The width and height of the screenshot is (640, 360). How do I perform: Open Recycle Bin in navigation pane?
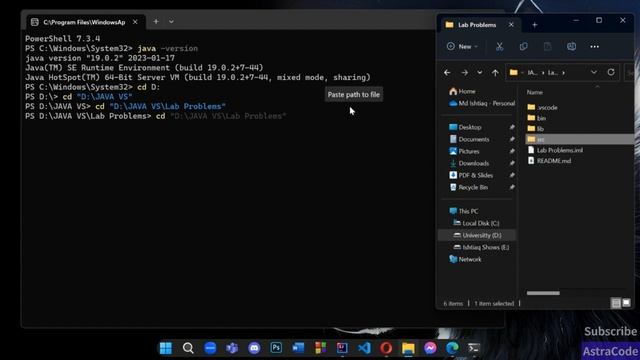click(x=469, y=187)
